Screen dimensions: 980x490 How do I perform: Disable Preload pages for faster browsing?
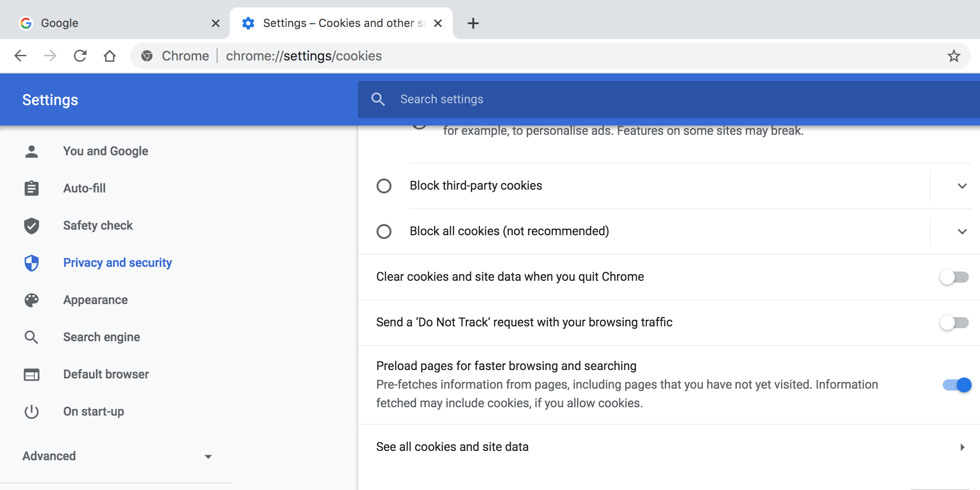(x=957, y=385)
